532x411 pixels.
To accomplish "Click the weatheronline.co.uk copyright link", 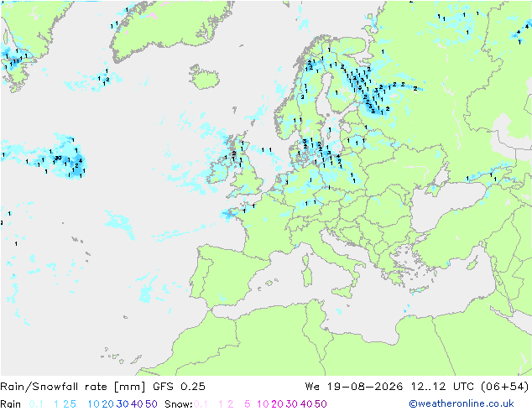I will coord(462,403).
